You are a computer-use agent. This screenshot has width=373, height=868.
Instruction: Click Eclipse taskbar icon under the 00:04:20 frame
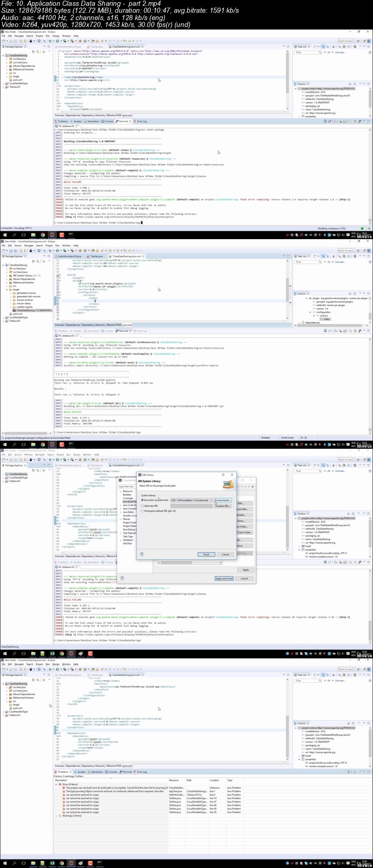[52, 444]
